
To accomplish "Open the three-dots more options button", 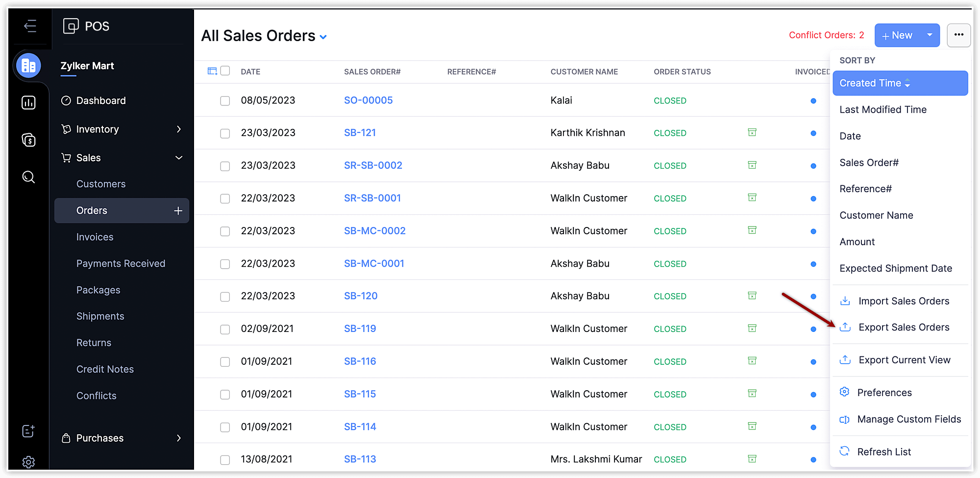I will pyautogui.click(x=958, y=35).
